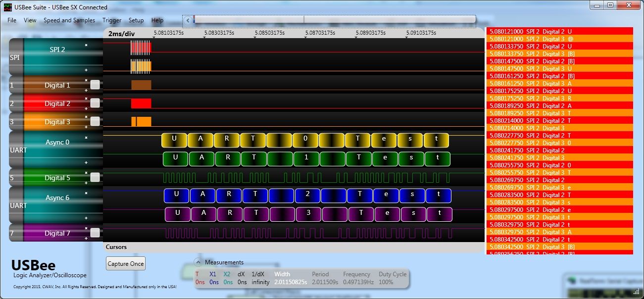Select list row 5.080175250 Digital 3 R
The height and width of the screenshot is (299, 644).
coord(560,98)
